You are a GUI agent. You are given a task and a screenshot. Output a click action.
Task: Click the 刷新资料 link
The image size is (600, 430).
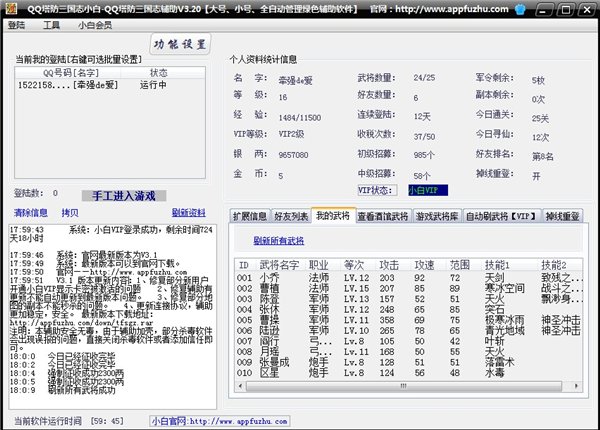tap(189, 213)
